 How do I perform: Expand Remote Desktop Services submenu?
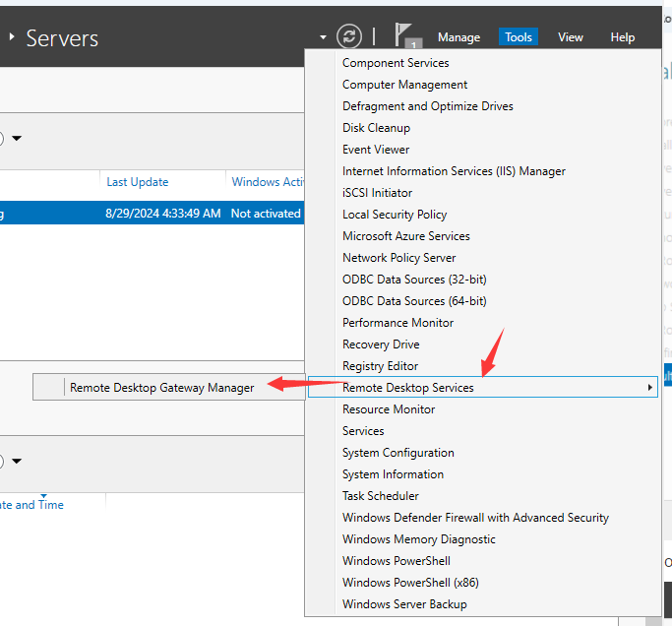(482, 387)
